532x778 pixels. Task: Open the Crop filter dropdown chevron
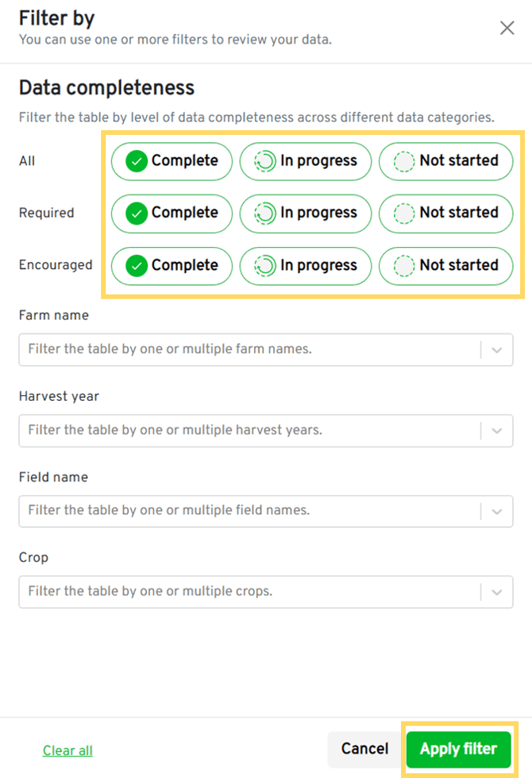coord(497,591)
